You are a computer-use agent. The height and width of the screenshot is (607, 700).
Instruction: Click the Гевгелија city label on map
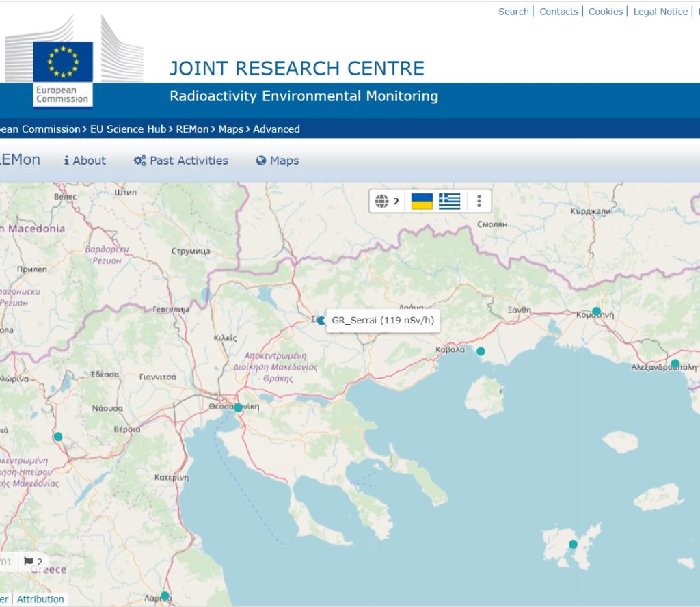click(x=171, y=309)
